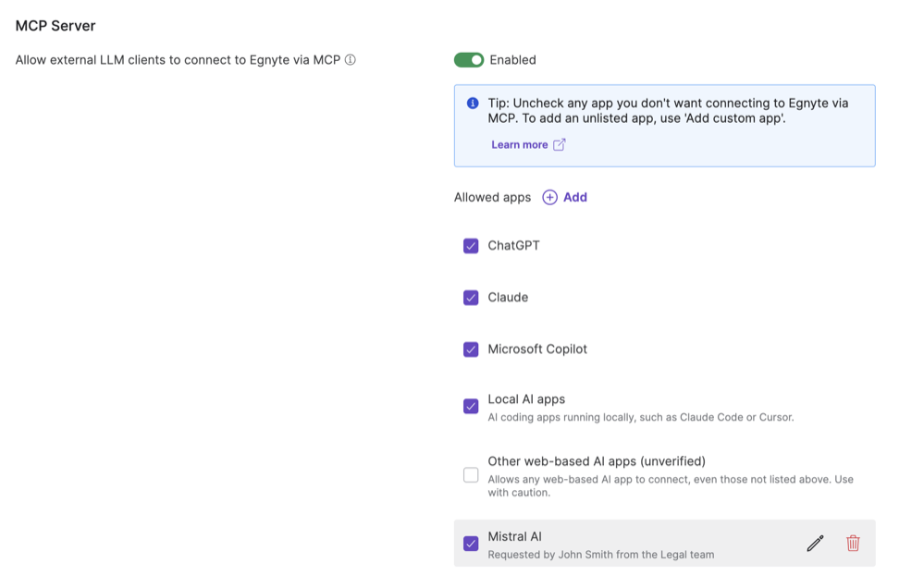Click the external link icon beside Learn more

point(559,145)
